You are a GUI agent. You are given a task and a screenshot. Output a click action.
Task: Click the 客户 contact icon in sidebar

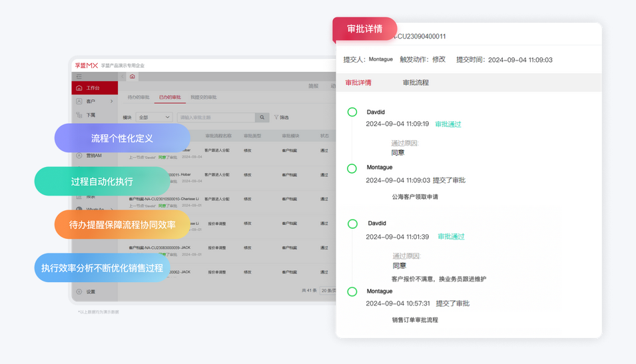[79, 101]
